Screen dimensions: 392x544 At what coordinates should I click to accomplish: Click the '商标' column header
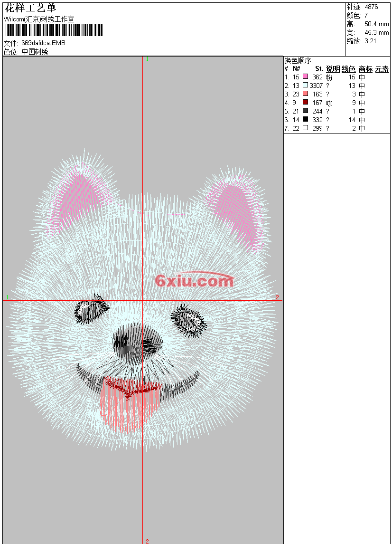click(365, 69)
